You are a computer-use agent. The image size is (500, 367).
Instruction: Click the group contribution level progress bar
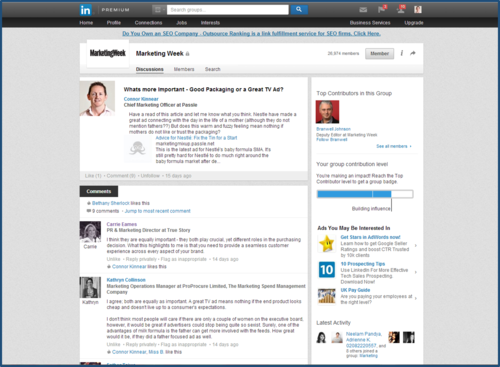tap(365, 194)
